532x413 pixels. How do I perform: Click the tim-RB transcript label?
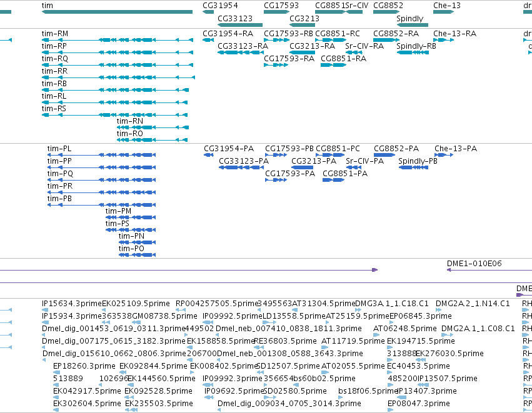coord(54,84)
